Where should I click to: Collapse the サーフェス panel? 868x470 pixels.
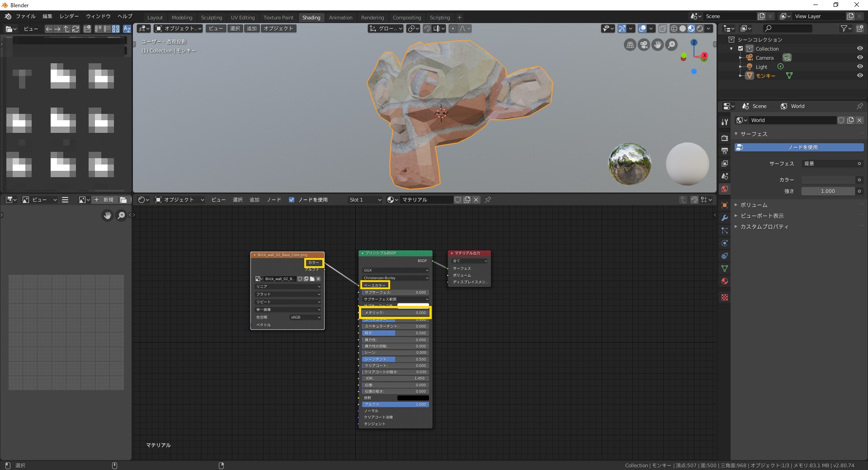[x=753, y=134]
